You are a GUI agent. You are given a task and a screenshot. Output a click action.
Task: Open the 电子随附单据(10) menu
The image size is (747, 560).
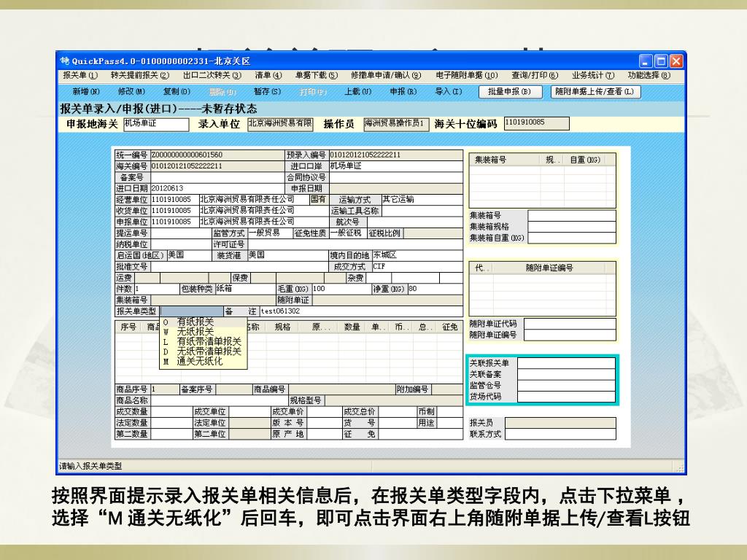[466, 75]
